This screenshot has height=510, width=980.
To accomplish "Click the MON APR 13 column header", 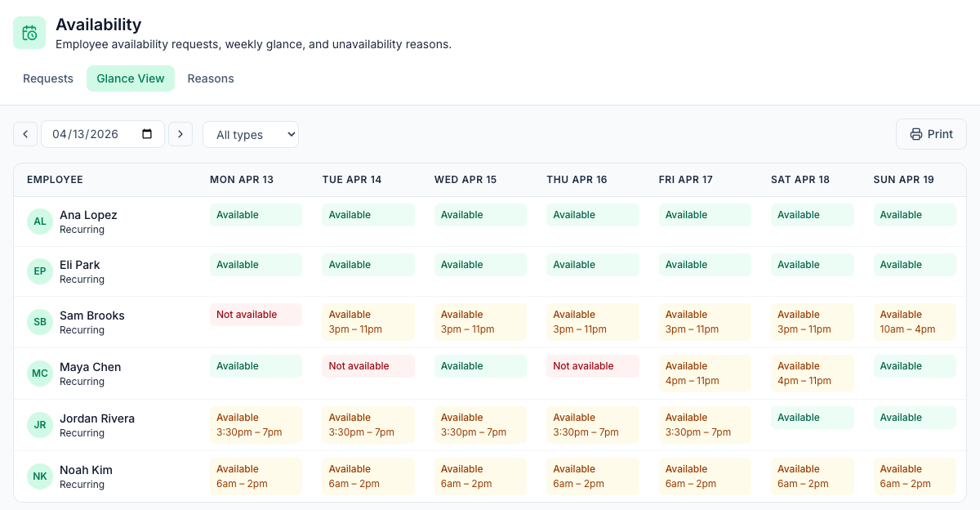I will tap(242, 180).
